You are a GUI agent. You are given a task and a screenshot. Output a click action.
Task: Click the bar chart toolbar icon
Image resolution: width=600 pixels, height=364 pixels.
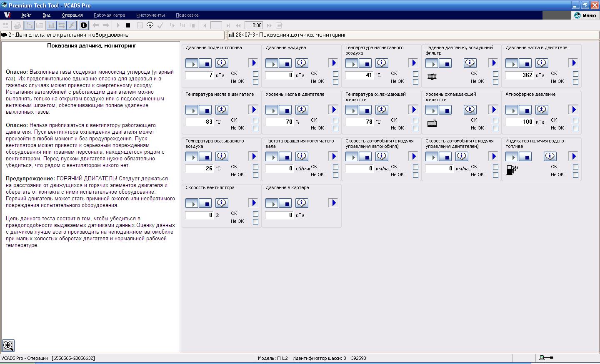(51, 25)
